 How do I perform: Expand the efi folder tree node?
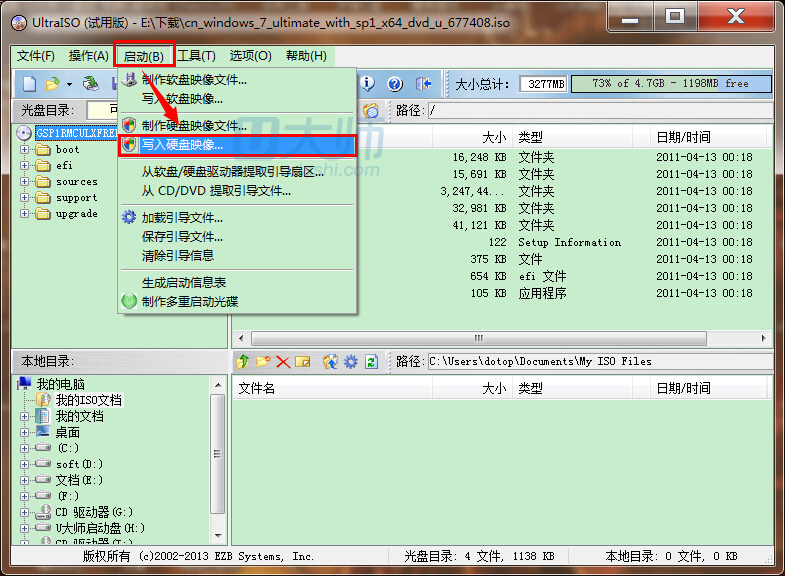pos(24,165)
